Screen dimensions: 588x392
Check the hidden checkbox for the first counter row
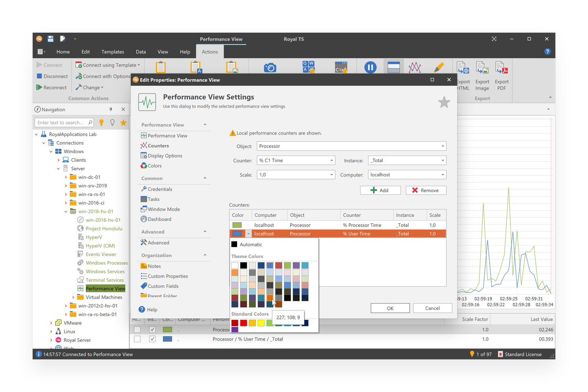(x=137, y=330)
